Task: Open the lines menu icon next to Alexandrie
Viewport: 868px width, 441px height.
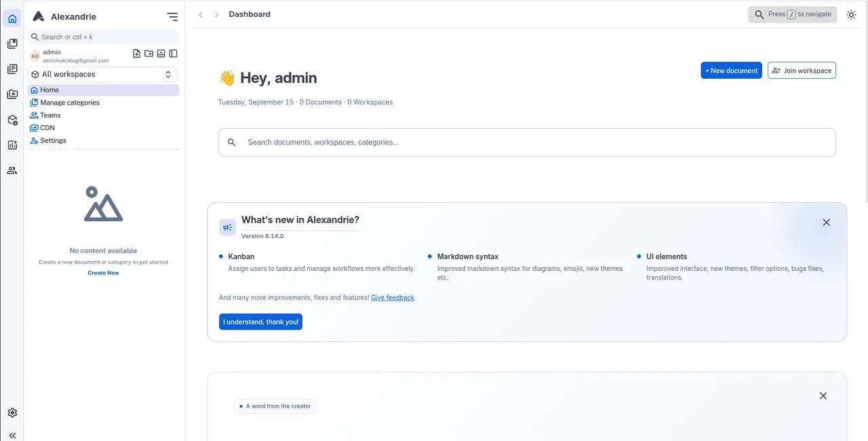Action: (172, 17)
